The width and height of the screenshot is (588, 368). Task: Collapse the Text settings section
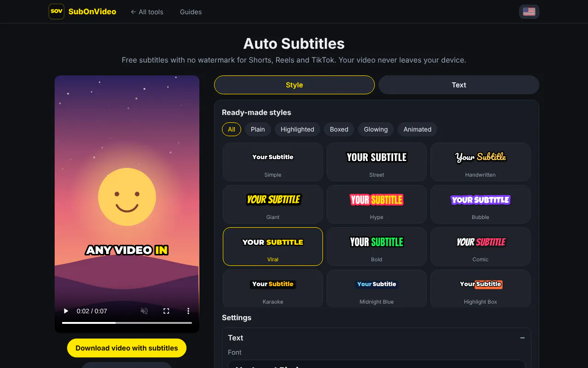[522, 338]
